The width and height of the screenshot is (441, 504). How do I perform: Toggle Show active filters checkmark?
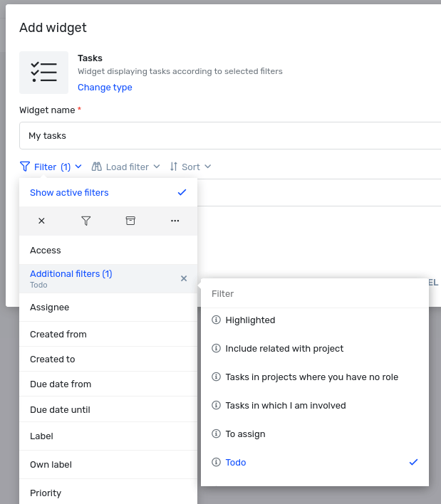pos(182,192)
